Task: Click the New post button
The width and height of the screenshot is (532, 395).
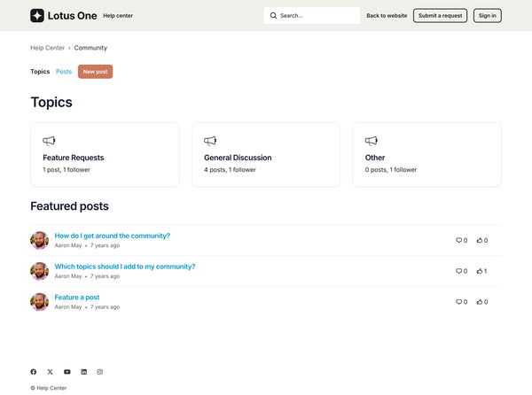Action: [96, 72]
